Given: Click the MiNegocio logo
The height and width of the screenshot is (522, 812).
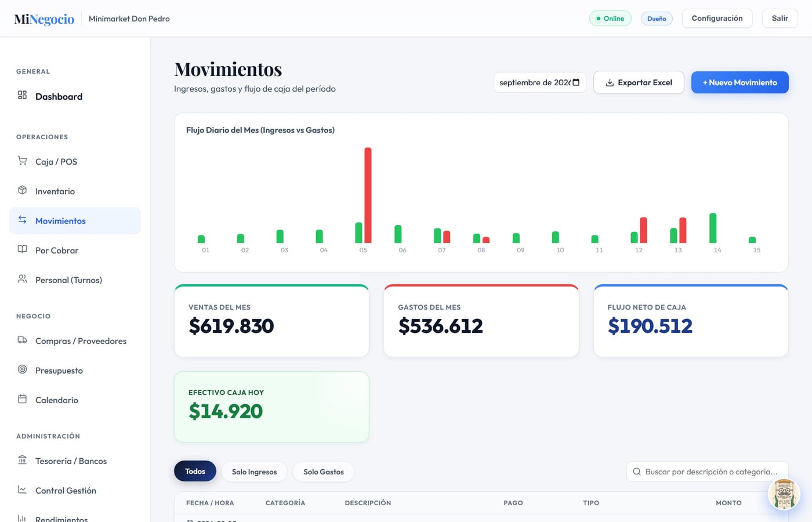Looking at the screenshot, I should click(44, 19).
